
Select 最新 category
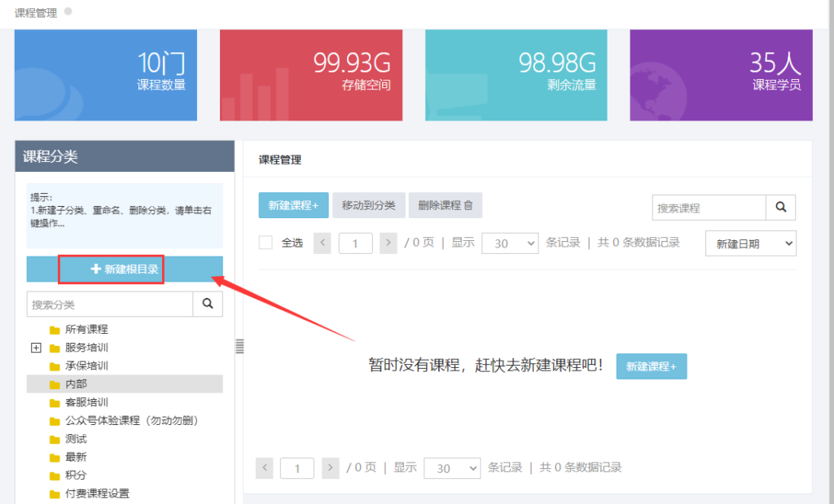[76, 458]
